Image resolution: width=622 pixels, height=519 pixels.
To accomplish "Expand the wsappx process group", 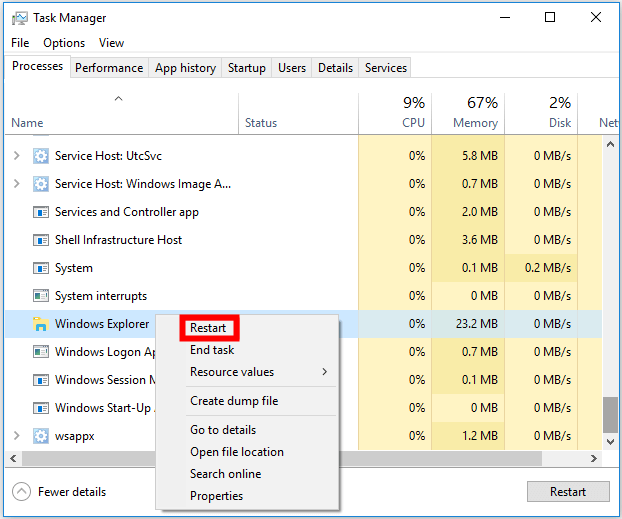I will coord(16,436).
